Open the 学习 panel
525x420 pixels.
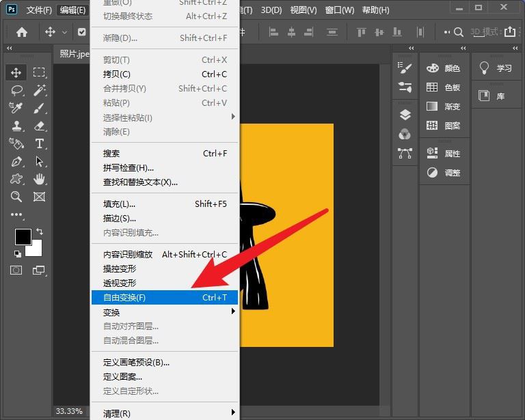496,68
